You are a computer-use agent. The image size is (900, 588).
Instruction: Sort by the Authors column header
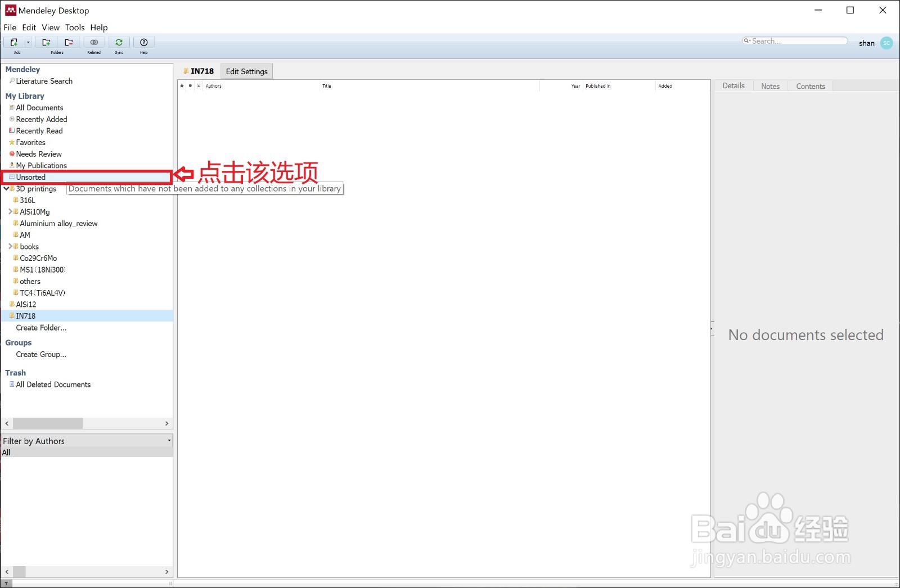[x=260, y=86]
